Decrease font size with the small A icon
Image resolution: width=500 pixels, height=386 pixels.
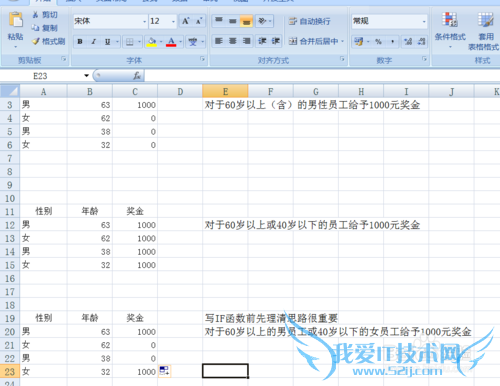199,21
